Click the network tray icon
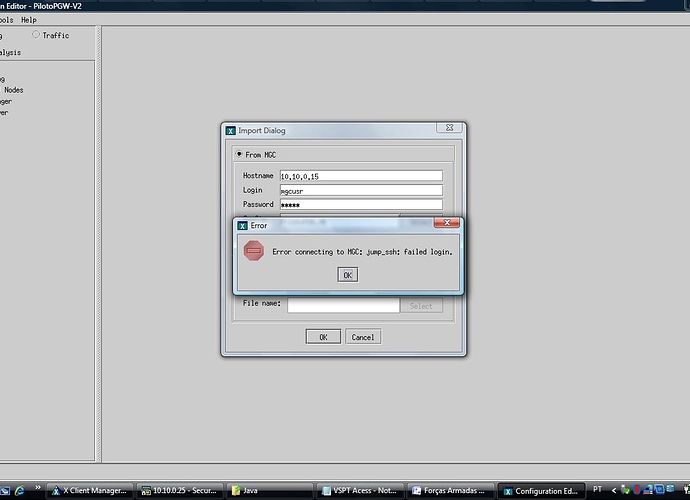 tap(648, 489)
